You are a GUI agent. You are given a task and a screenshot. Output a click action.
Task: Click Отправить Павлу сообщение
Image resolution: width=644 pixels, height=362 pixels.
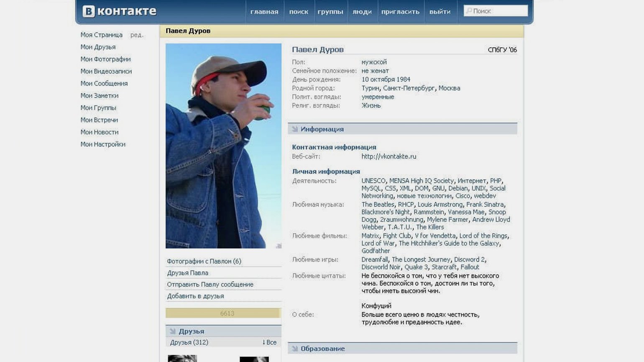[x=210, y=285]
